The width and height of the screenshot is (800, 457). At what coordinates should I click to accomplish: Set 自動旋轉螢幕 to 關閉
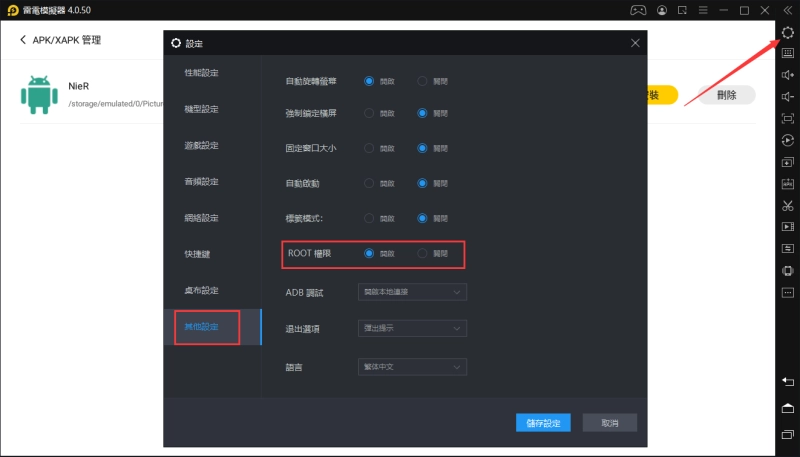pos(422,81)
